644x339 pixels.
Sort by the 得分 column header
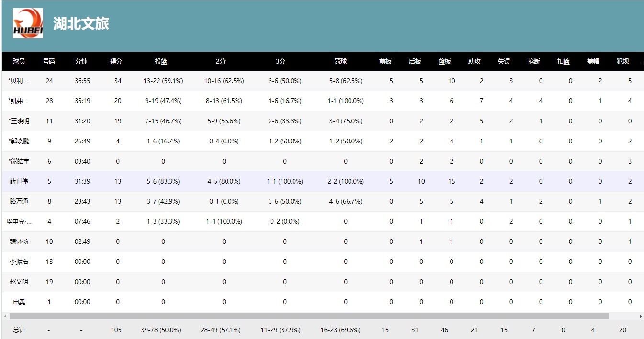tap(116, 61)
